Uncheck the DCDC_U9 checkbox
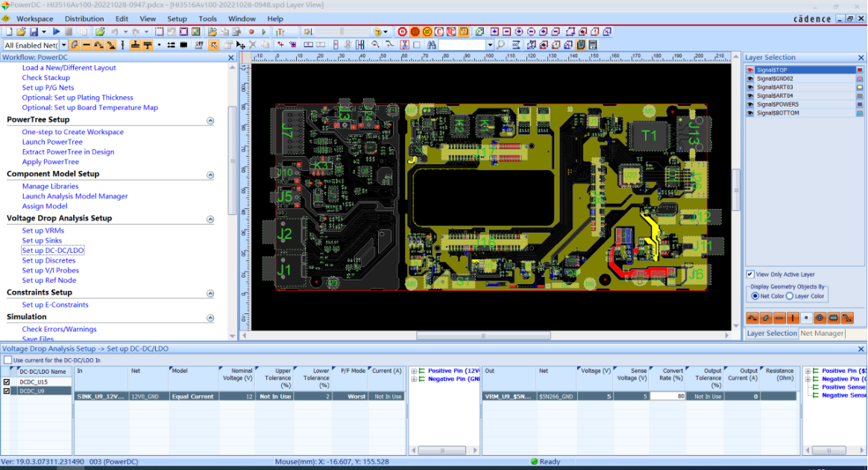The width and height of the screenshot is (868, 470). pos(7,391)
